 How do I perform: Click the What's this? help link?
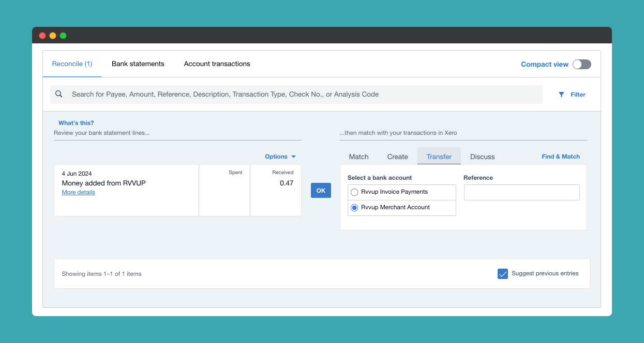pyautogui.click(x=76, y=123)
